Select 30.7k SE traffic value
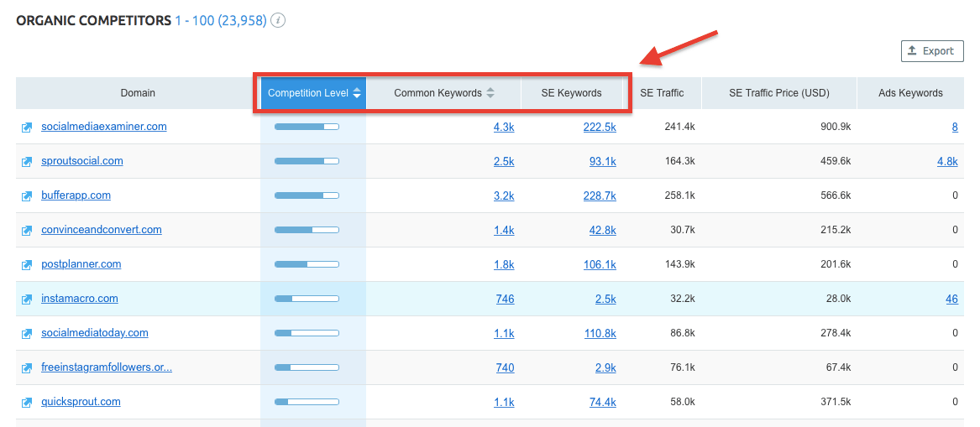The image size is (980, 427). point(681,230)
